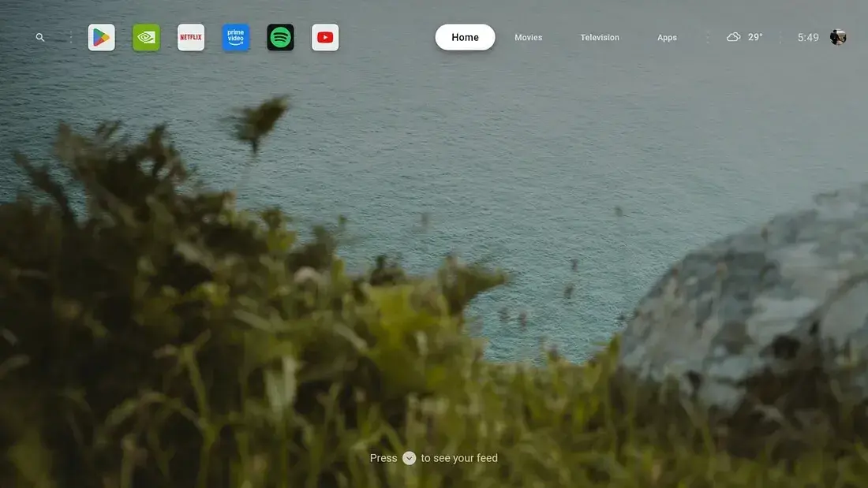Open the NVIDIA Games app
The height and width of the screenshot is (488, 868).
(x=146, y=37)
